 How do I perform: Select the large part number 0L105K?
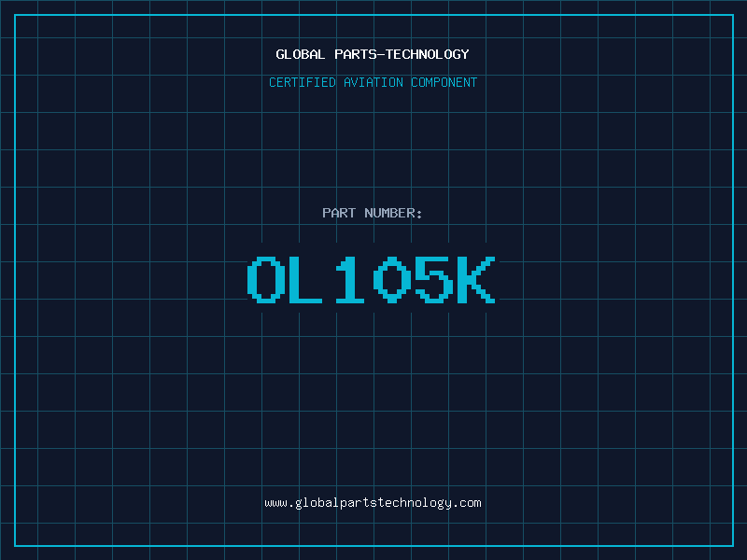[x=373, y=280]
